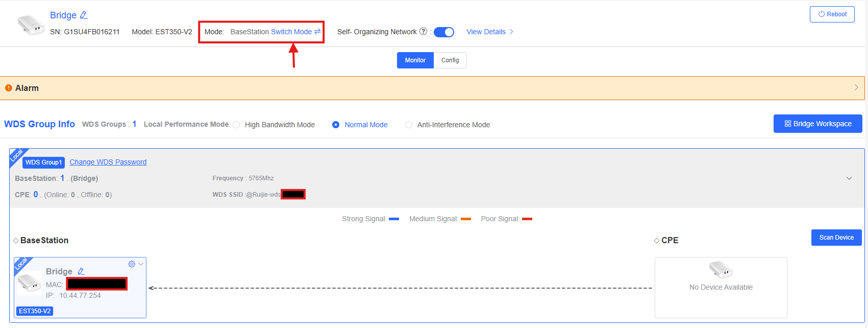The height and width of the screenshot is (328, 868).
Task: Click the swap arrows icon next to Switch Mode
Action: tap(317, 32)
